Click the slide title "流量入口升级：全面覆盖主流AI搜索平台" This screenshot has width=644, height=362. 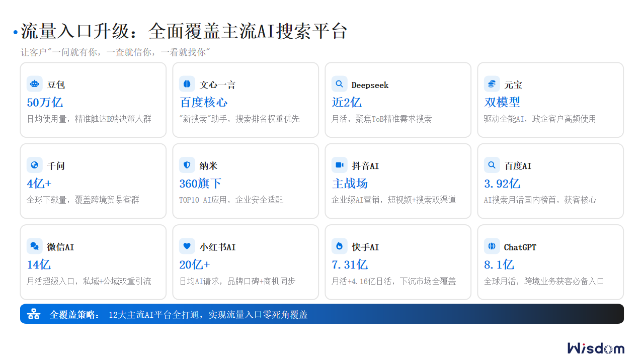[184, 32]
